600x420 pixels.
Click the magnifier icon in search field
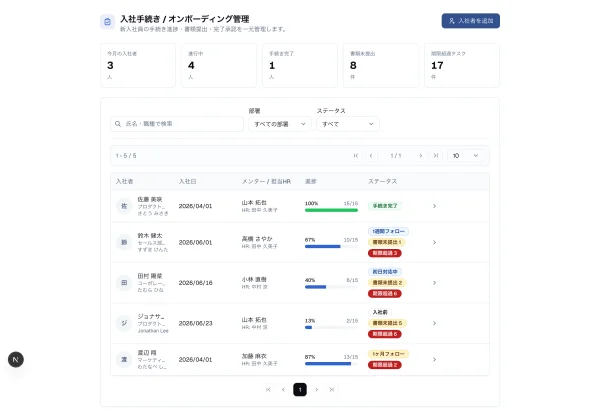118,124
